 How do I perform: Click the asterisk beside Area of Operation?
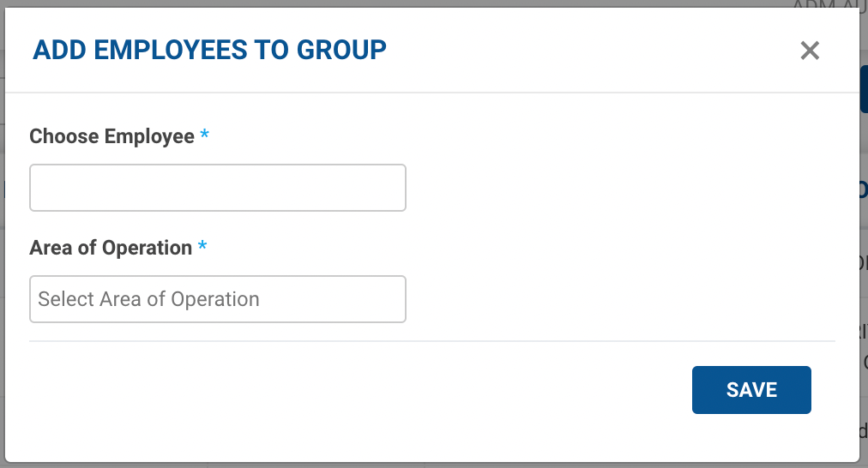202,247
